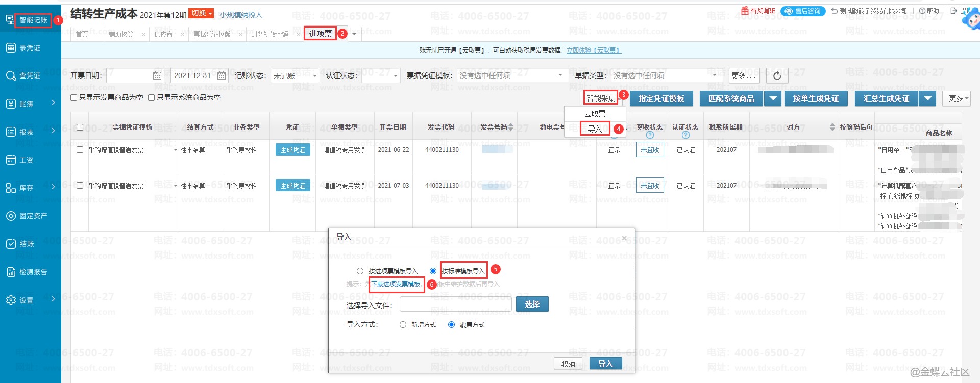Open calendar picker for end date 2021-12-31
Viewport: 980px width, 383px height.
[222, 76]
